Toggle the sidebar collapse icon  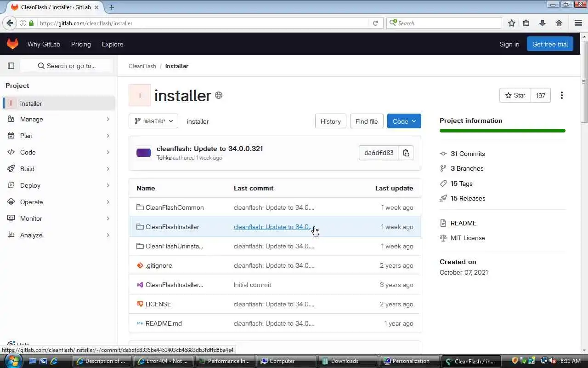tap(11, 66)
